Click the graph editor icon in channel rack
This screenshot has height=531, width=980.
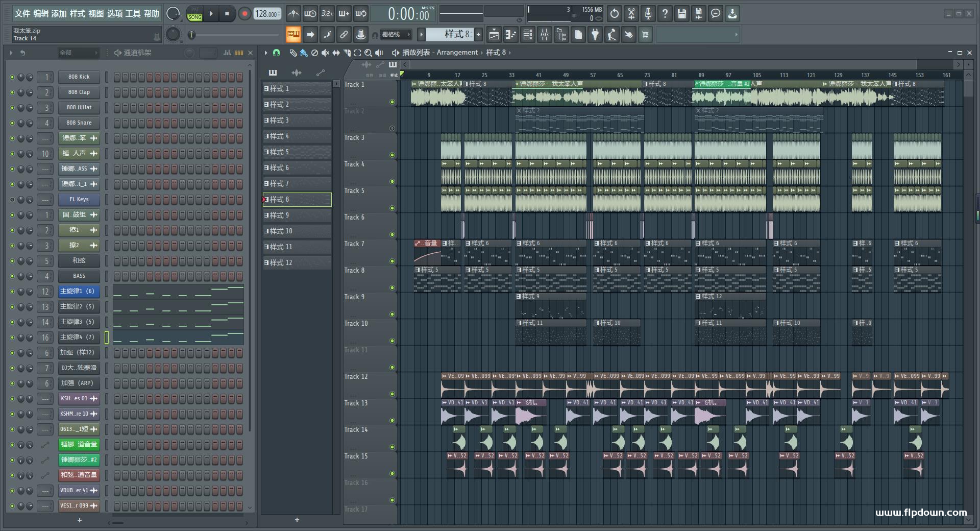coord(227,53)
